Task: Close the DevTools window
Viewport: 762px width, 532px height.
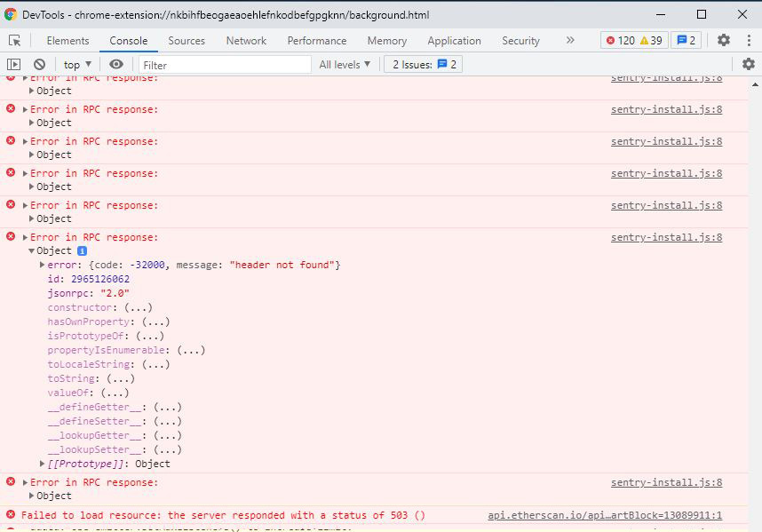Action: point(742,14)
